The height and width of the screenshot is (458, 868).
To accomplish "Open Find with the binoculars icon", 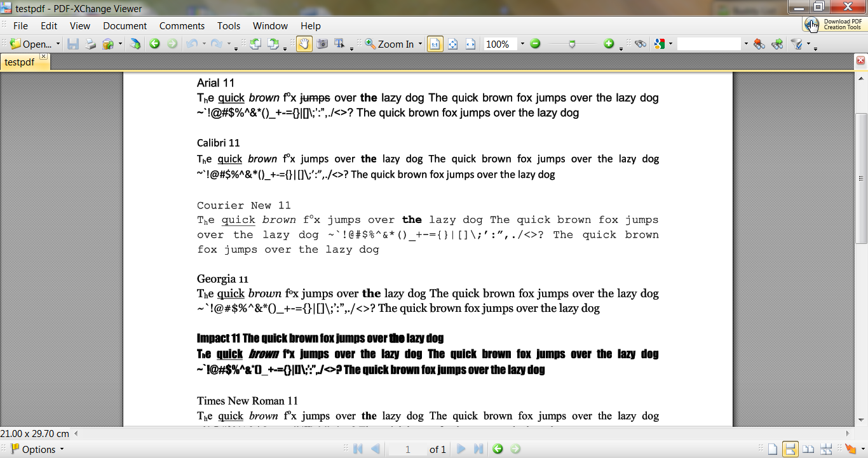I will tap(641, 44).
